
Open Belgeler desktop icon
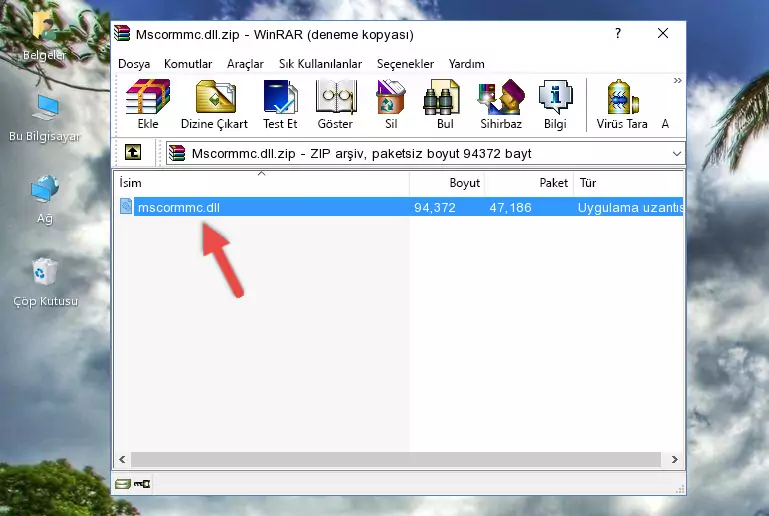44,34
